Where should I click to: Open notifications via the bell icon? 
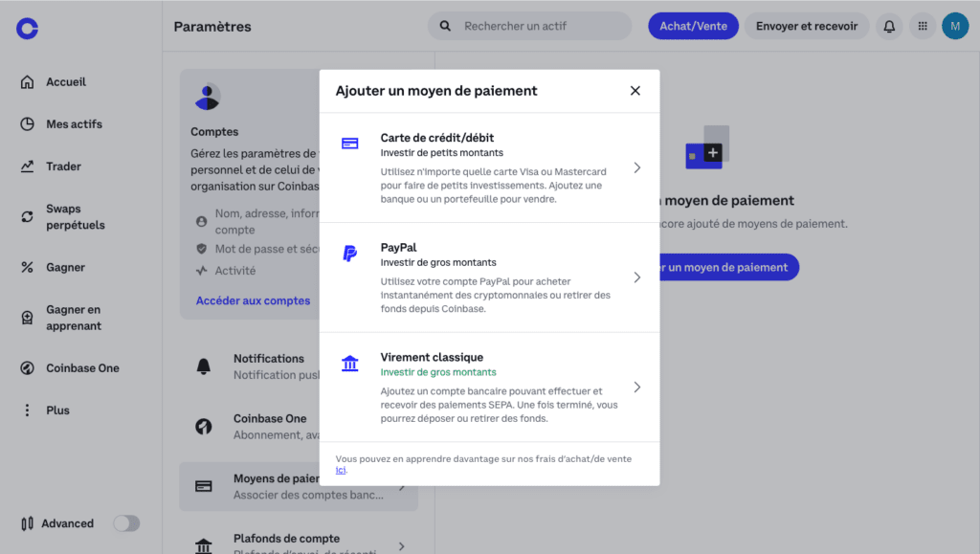tap(888, 26)
